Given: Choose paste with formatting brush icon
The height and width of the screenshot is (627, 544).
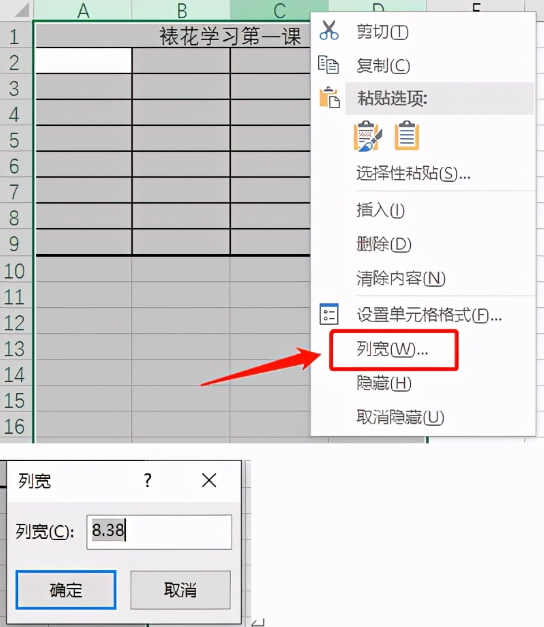Looking at the screenshot, I should [x=368, y=136].
